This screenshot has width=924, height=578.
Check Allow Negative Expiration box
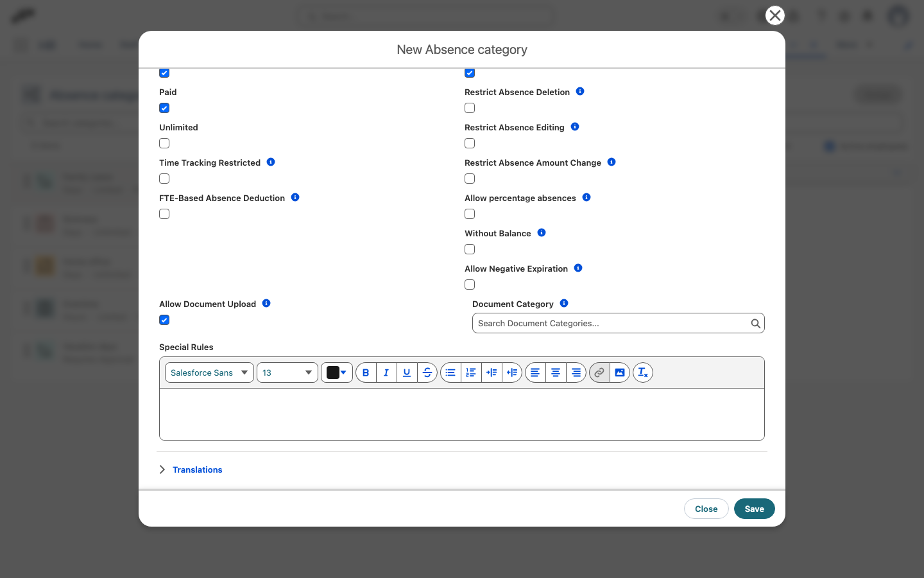point(470,285)
